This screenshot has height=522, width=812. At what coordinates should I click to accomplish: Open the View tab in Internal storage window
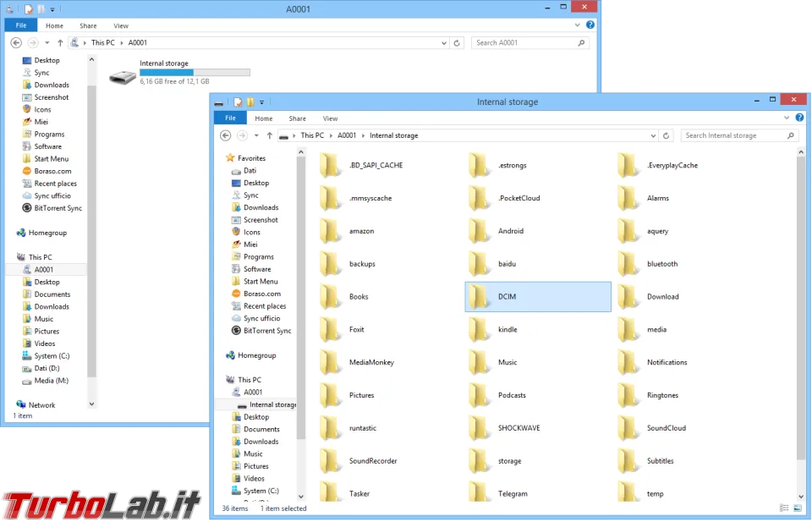click(330, 118)
